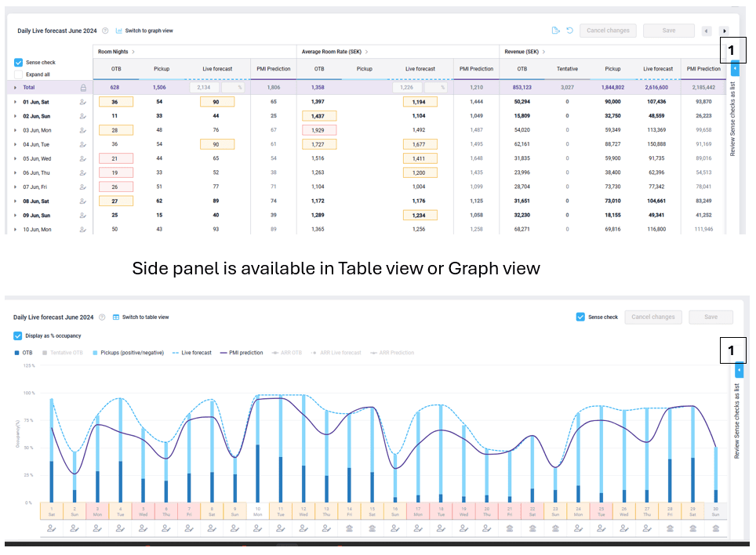Open Review Sense checks panel in table view
Image resolution: width=756 pixels, height=555 pixels.
[x=735, y=70]
